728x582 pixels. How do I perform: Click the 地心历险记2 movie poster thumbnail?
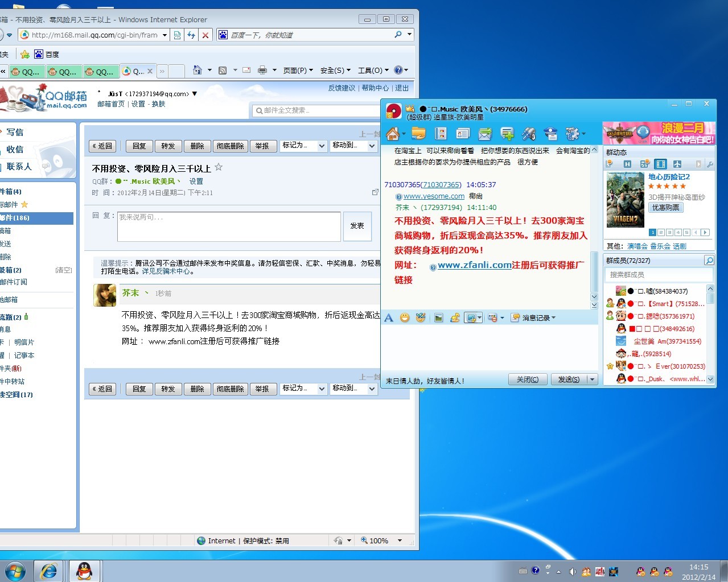[x=625, y=200]
